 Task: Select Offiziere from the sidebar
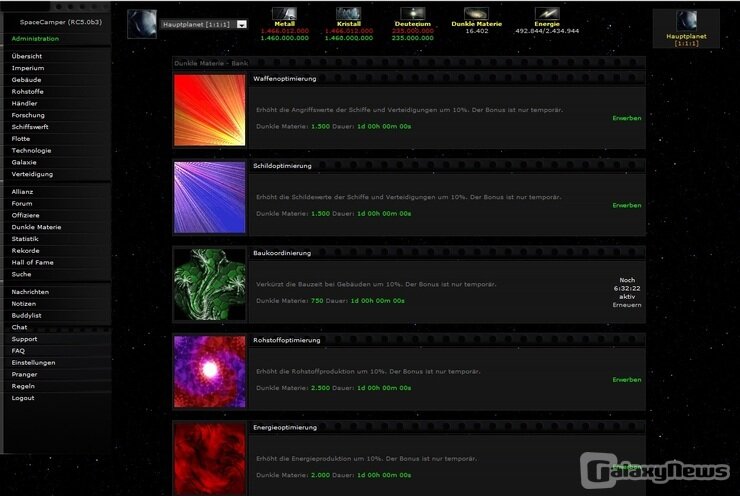click(26, 215)
